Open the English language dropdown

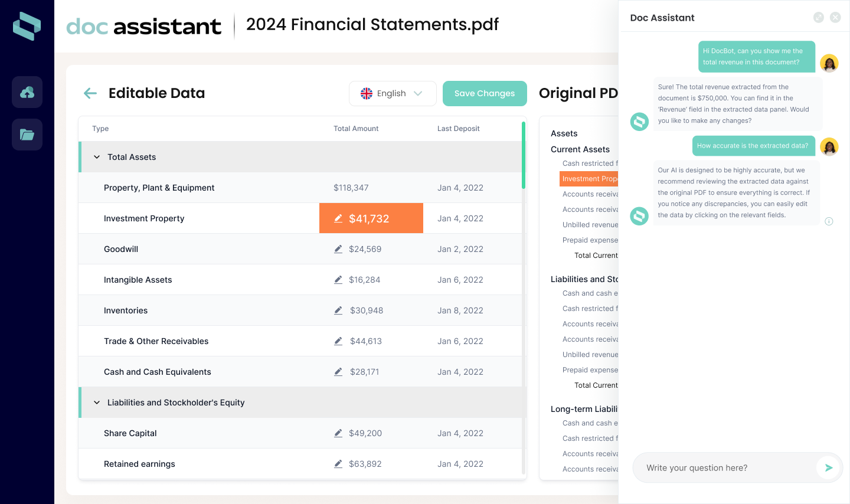coord(393,93)
